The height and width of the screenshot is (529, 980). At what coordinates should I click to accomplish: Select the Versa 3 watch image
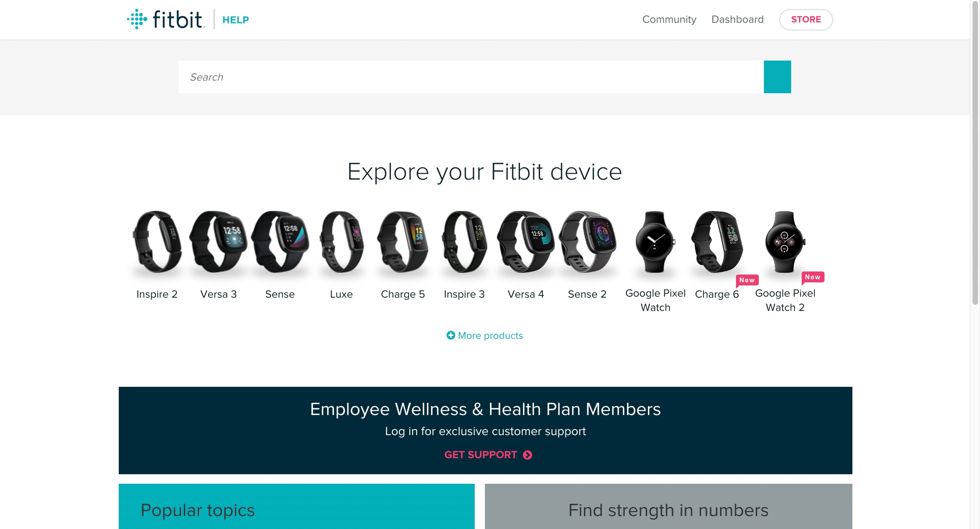[x=218, y=242]
